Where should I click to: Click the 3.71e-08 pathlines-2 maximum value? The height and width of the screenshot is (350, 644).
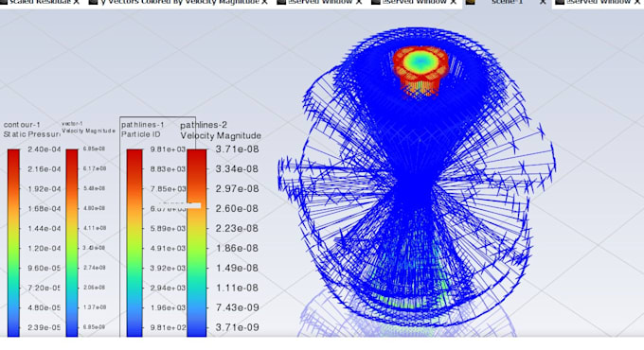[238, 149]
